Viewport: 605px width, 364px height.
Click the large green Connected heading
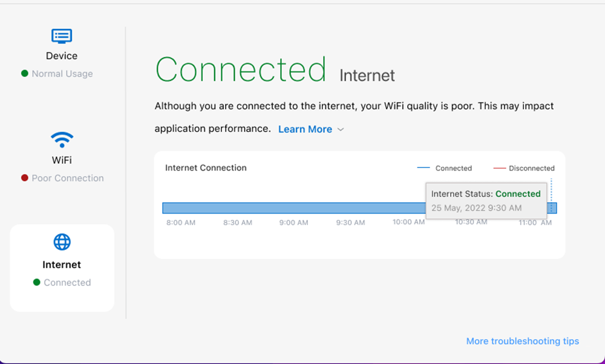pyautogui.click(x=241, y=70)
